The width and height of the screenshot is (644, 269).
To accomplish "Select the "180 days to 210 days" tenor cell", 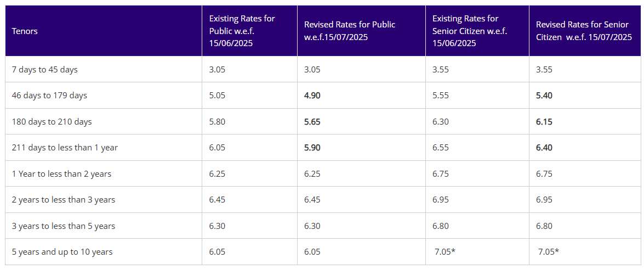I will click(52, 122).
